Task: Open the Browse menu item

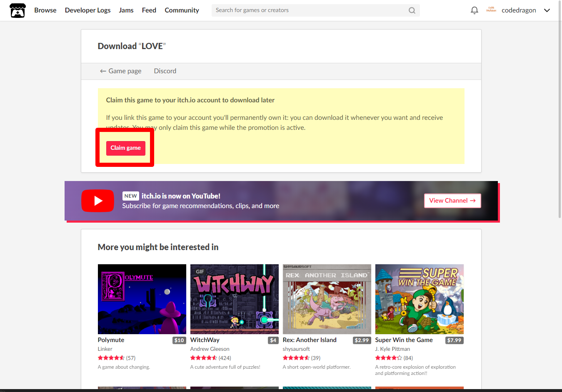Action: (45, 10)
